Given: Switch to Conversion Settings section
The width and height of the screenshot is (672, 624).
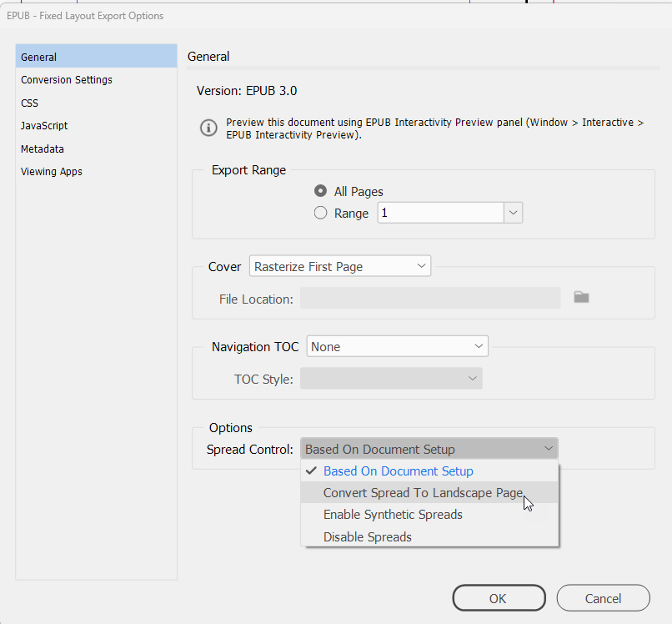Looking at the screenshot, I should click(x=66, y=79).
